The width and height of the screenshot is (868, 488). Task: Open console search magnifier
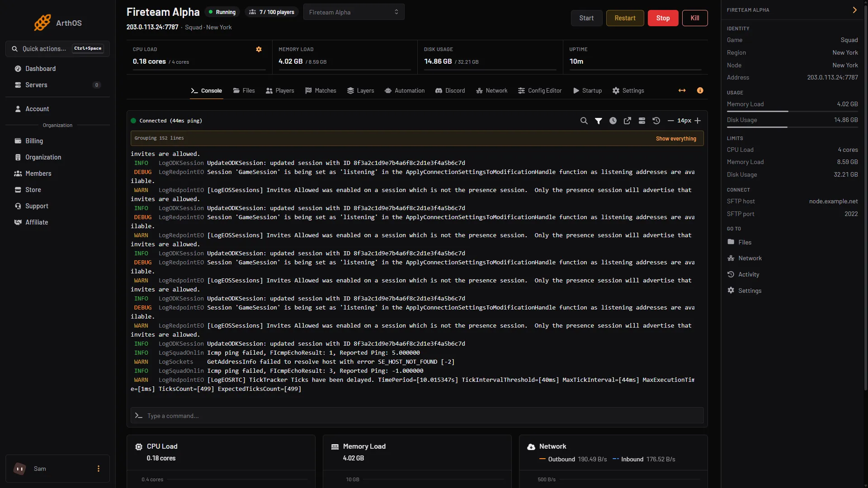pyautogui.click(x=584, y=121)
